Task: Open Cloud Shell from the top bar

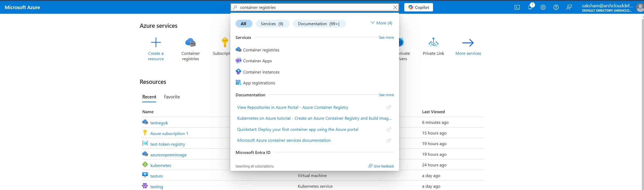Action: pyautogui.click(x=517, y=7)
